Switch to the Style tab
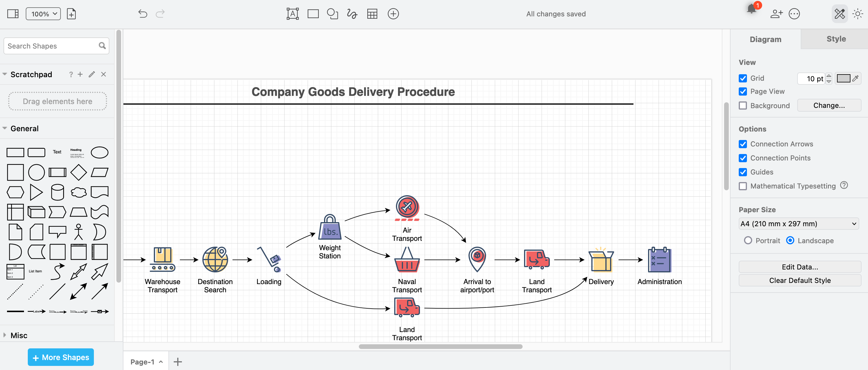This screenshot has width=868, height=370. coord(836,39)
